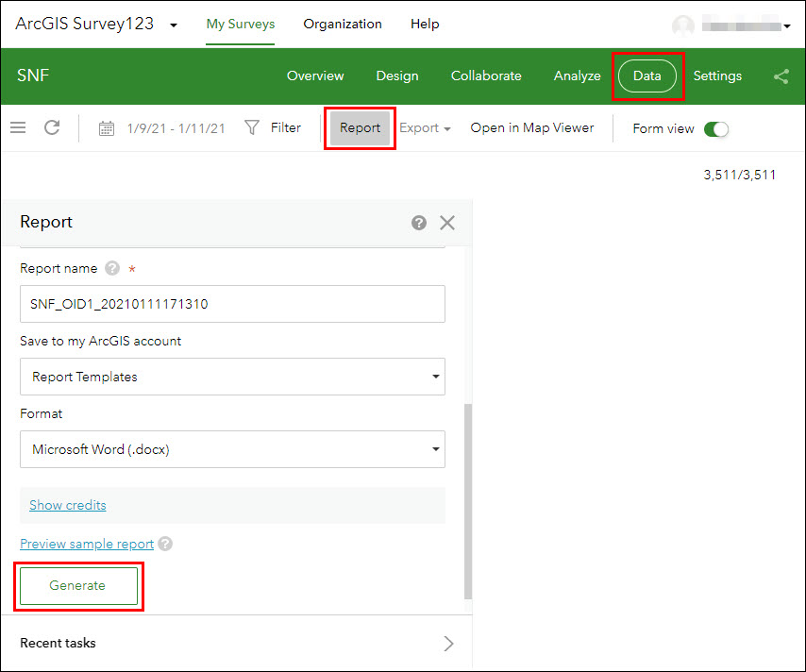The width and height of the screenshot is (806, 672).
Task: Click the Show credits link
Action: [x=68, y=505]
